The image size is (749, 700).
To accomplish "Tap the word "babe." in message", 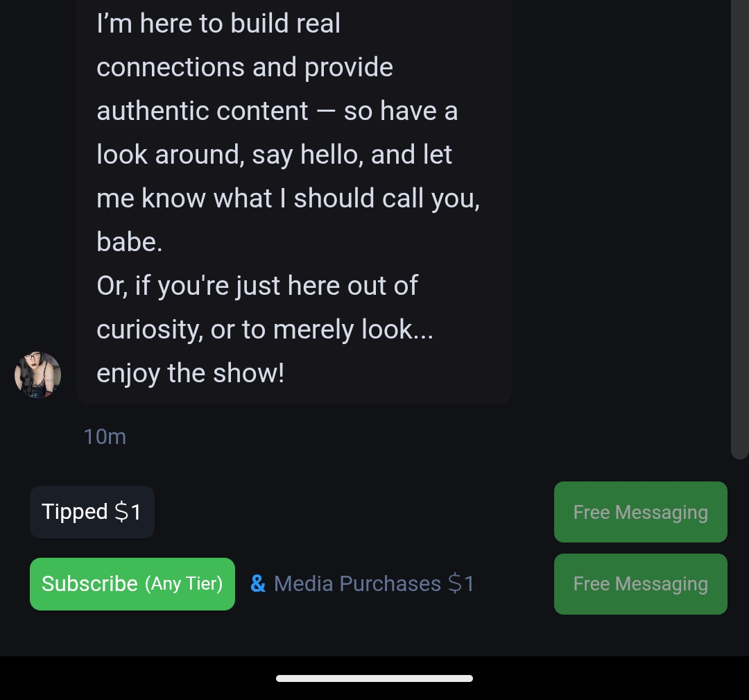I will [129, 241].
